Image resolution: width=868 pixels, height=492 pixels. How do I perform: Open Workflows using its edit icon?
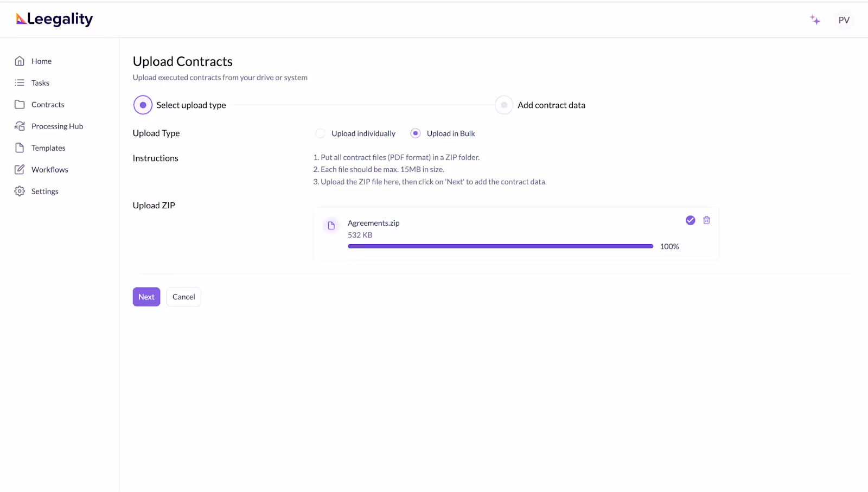[x=20, y=169]
